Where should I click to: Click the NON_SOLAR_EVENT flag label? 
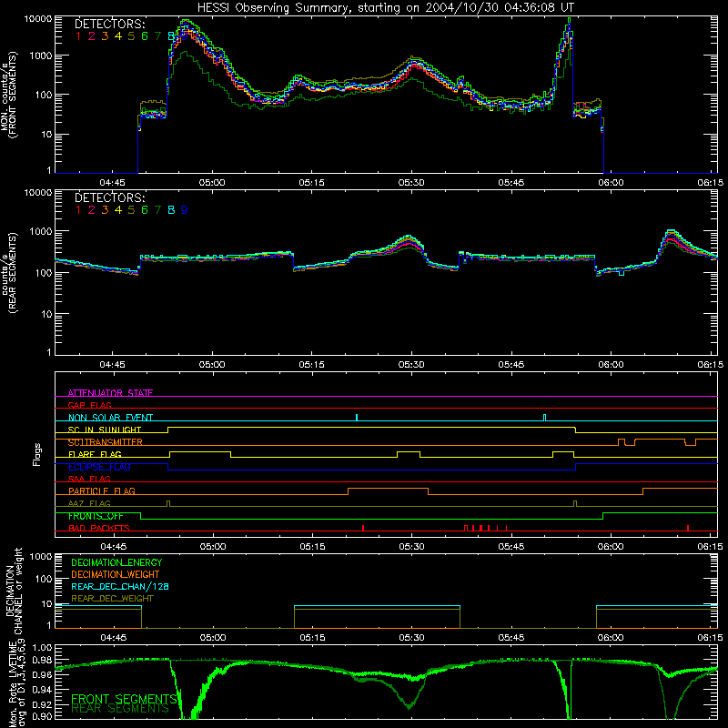pyautogui.click(x=110, y=418)
